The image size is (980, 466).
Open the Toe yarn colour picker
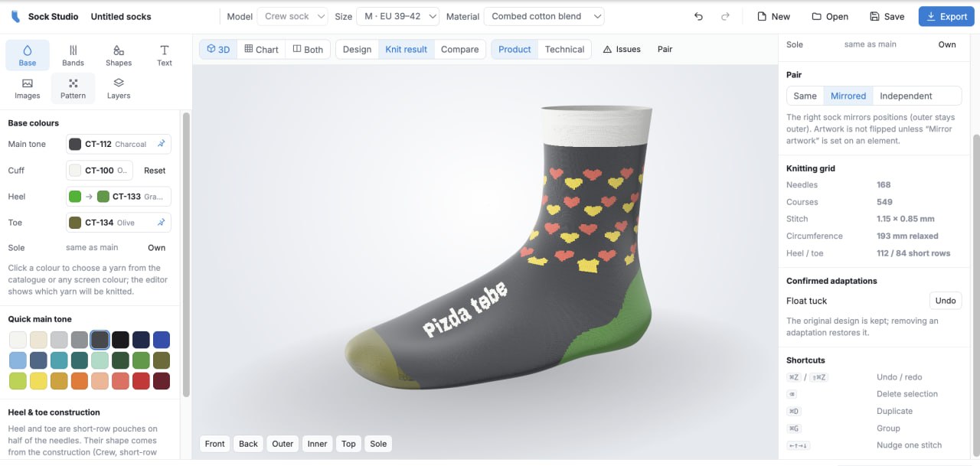coord(119,223)
